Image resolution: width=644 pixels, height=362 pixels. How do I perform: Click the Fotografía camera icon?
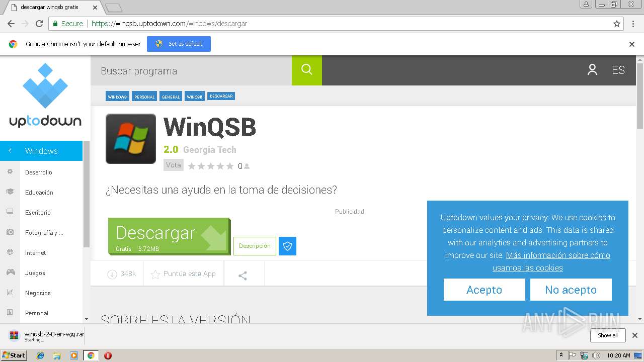click(10, 232)
